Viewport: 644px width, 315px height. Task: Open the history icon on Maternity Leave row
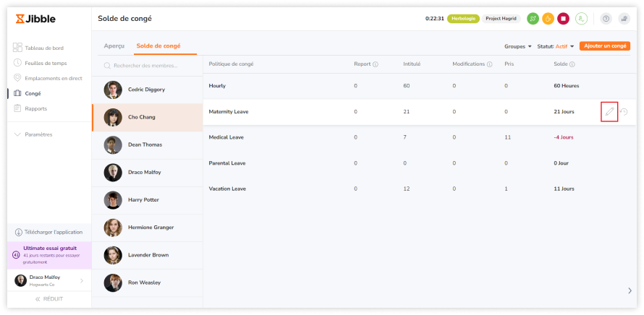624,111
